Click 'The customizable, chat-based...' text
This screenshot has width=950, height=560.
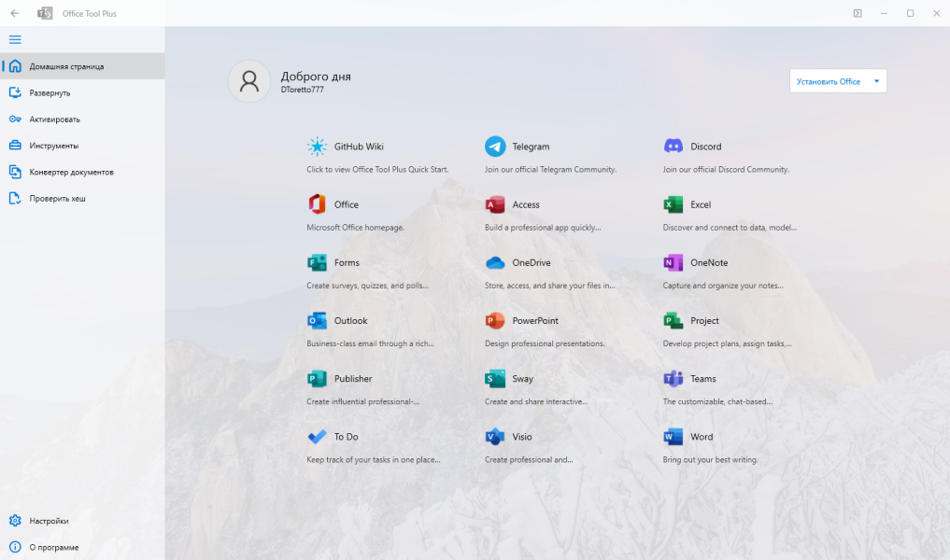(717, 402)
